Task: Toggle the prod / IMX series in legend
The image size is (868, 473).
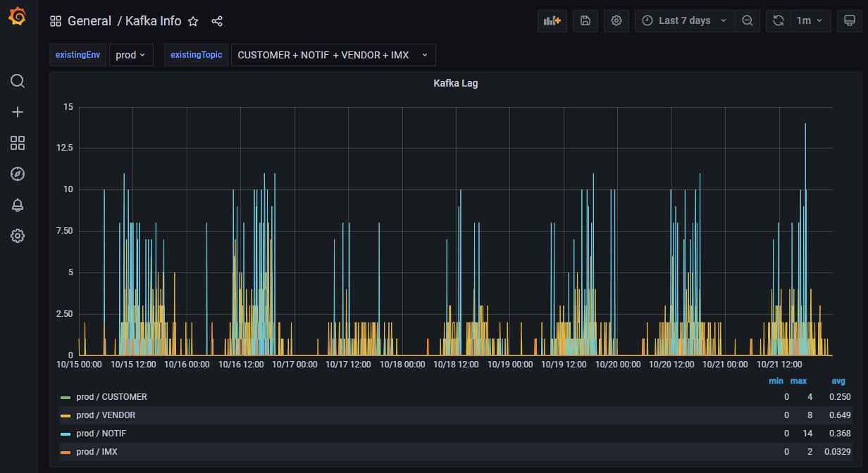Action: (x=97, y=452)
